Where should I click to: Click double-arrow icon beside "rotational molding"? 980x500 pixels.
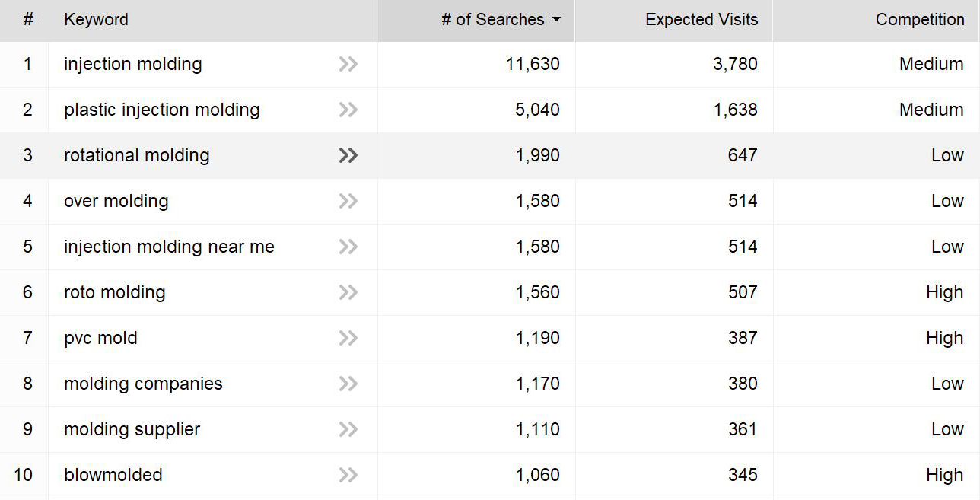click(348, 156)
